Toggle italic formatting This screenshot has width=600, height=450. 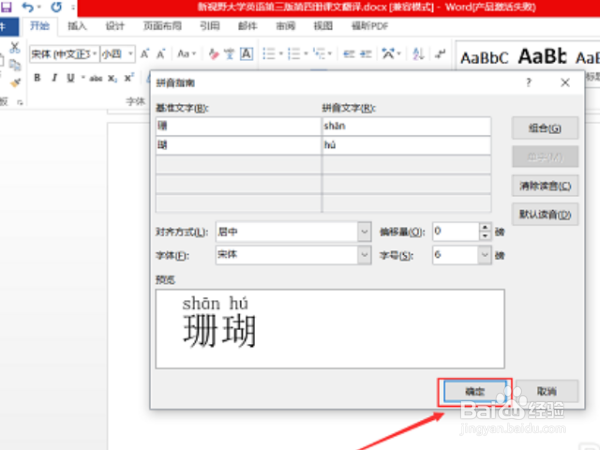(54, 78)
